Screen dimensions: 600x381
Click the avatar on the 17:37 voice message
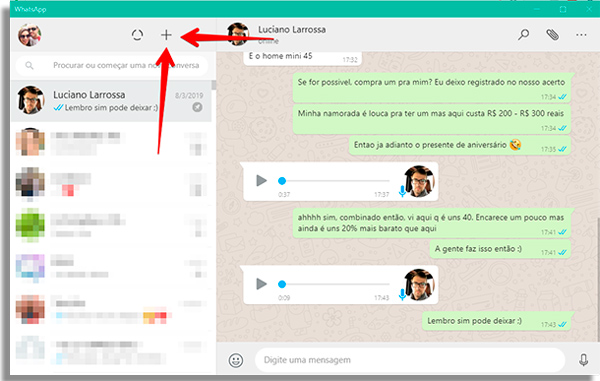tap(419, 181)
